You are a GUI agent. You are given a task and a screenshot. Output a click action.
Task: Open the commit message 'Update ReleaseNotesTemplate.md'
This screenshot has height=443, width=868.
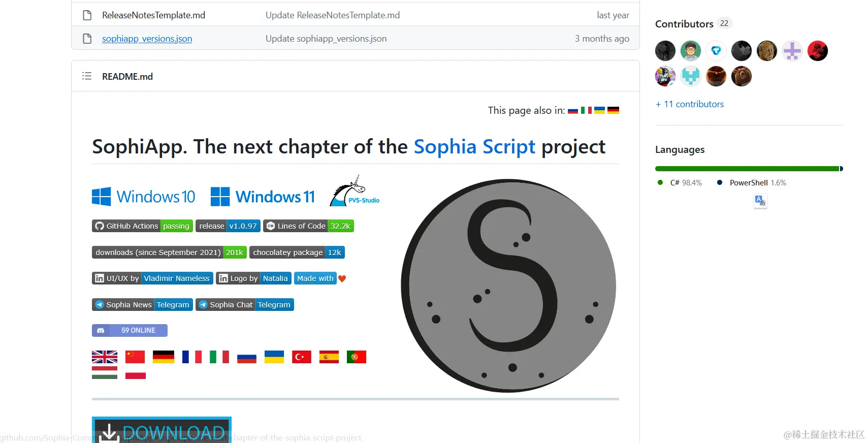click(333, 15)
